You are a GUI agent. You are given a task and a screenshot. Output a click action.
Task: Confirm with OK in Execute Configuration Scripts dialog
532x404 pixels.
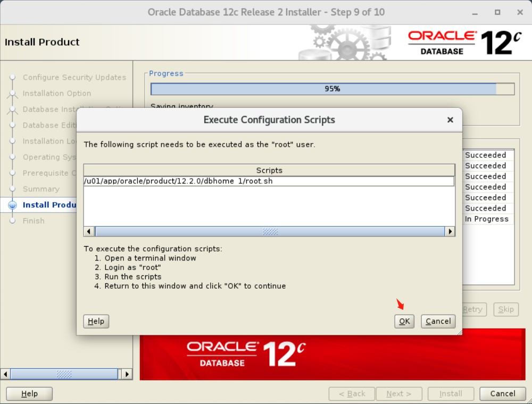click(404, 321)
